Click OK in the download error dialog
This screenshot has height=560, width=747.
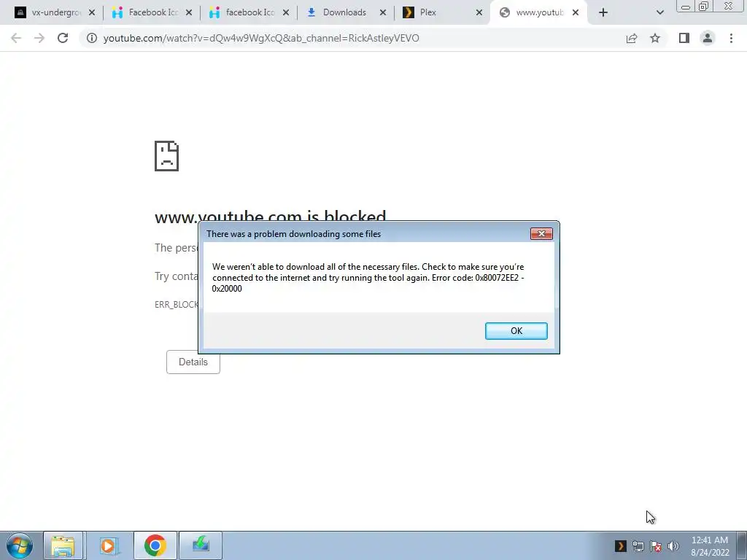click(516, 331)
